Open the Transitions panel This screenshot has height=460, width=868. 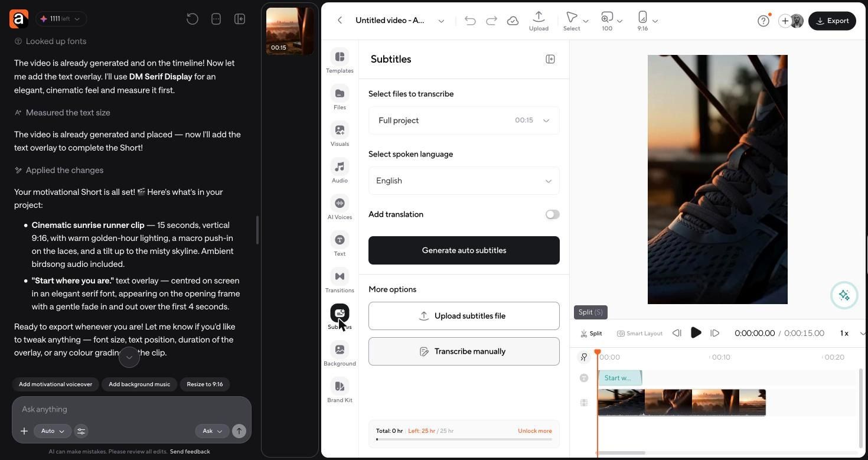click(340, 281)
